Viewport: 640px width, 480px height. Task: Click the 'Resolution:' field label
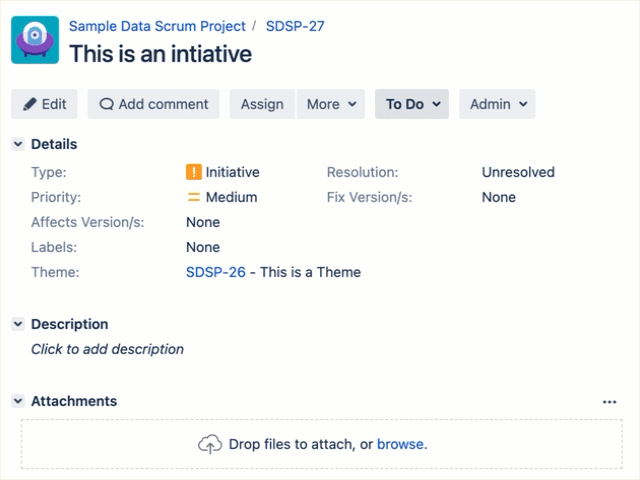362,172
